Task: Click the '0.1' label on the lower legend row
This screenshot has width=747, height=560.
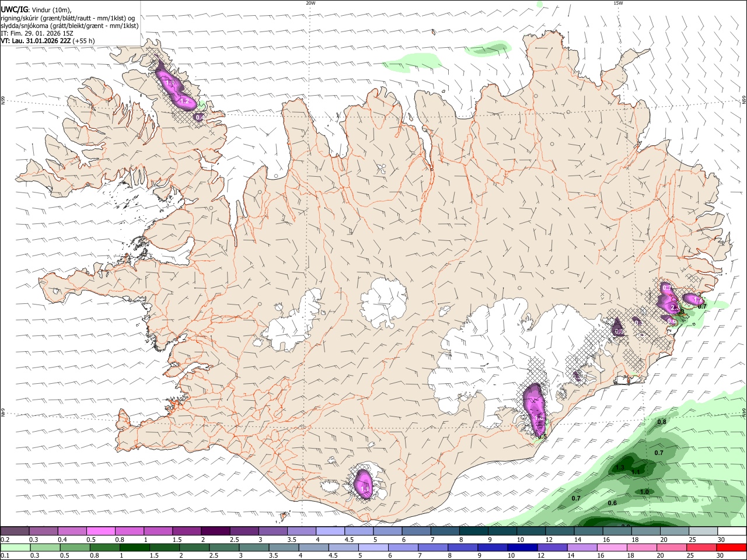Action: tap(5, 556)
